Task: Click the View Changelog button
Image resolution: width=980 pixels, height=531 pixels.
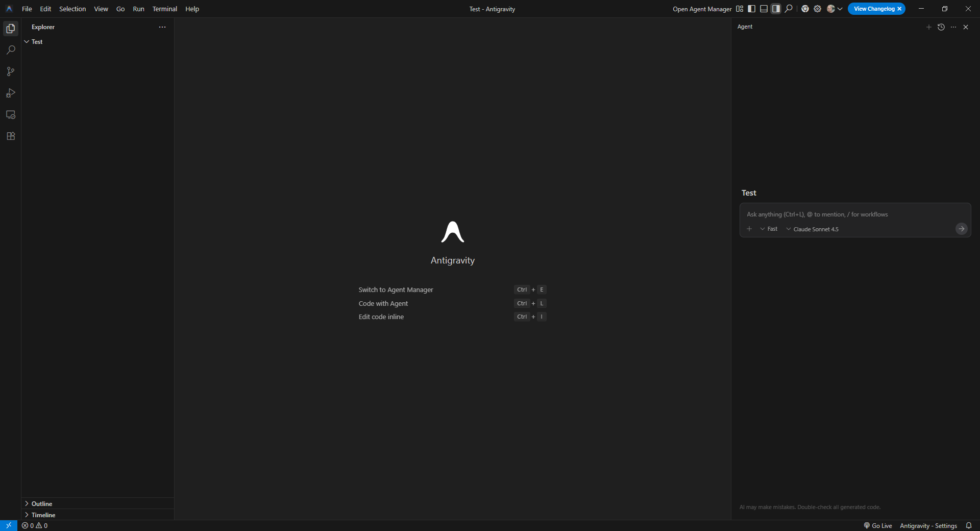Action: click(873, 9)
